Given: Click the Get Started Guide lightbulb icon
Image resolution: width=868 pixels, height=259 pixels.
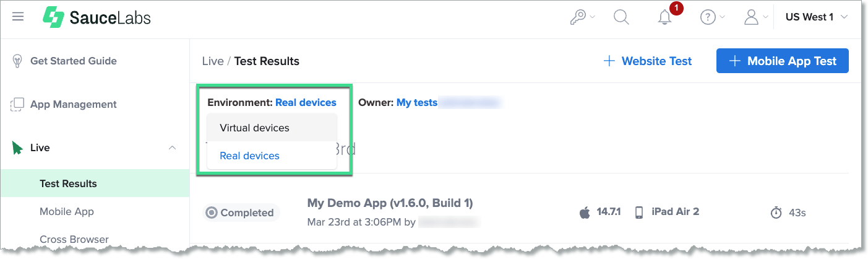Looking at the screenshot, I should (17, 61).
